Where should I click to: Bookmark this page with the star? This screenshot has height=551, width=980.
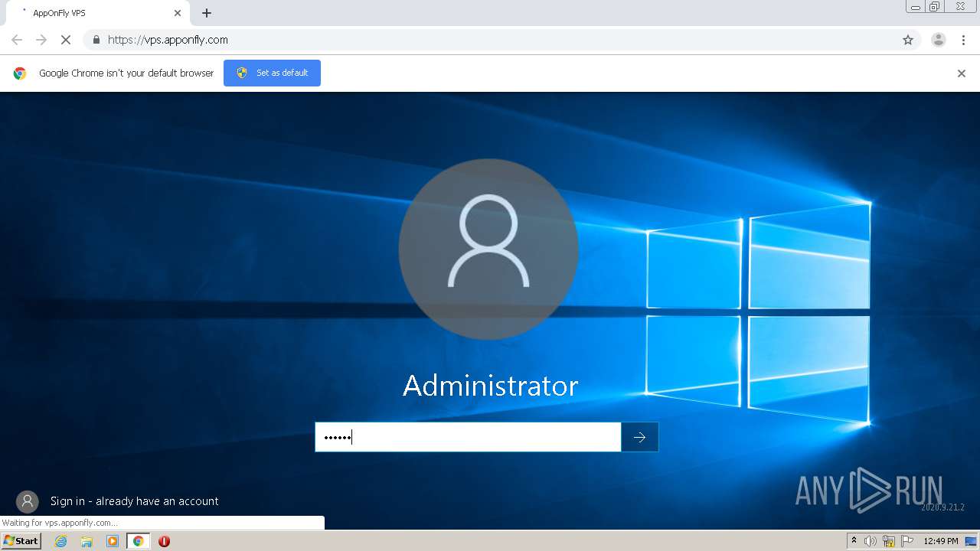(908, 40)
